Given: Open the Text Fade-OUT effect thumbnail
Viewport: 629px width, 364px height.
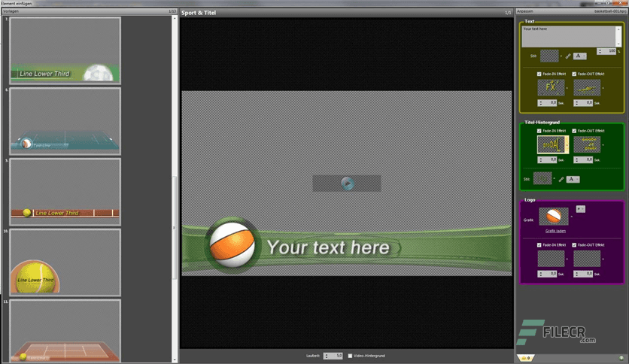Looking at the screenshot, I should 587,87.
